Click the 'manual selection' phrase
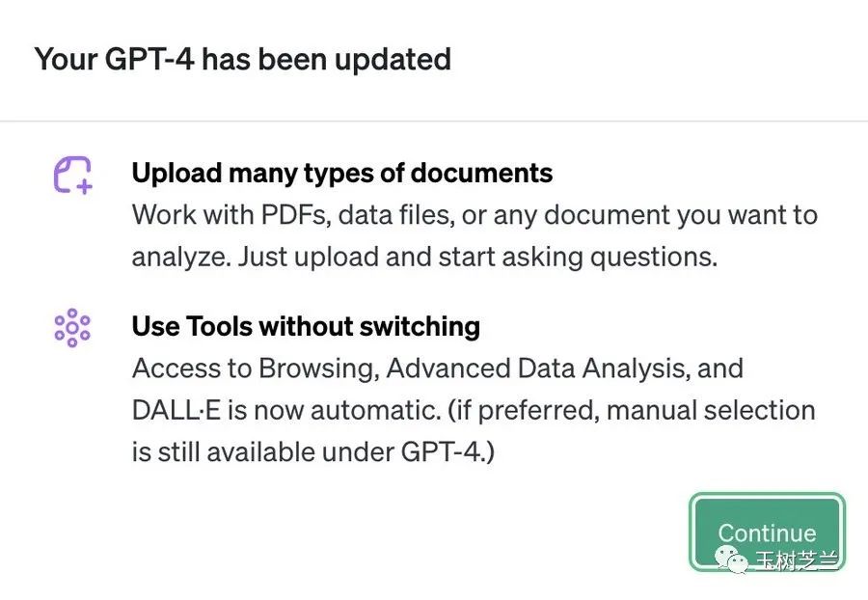 [x=711, y=410]
